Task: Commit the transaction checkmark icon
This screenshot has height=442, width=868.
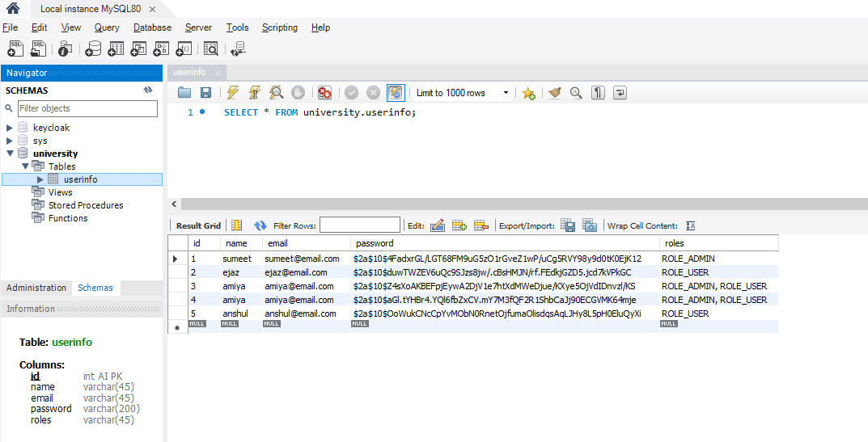Action: click(352, 93)
